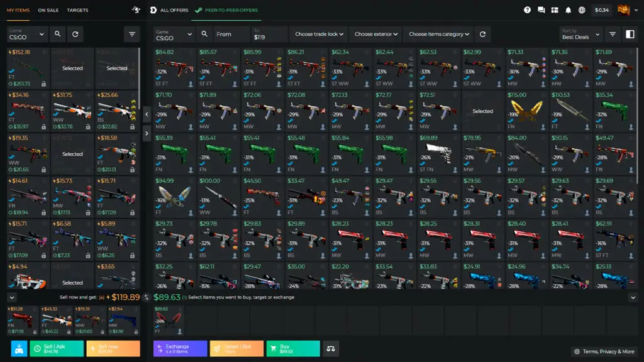Click the $89.63 item in the buy tray
644x362 pixels.
coord(169,321)
